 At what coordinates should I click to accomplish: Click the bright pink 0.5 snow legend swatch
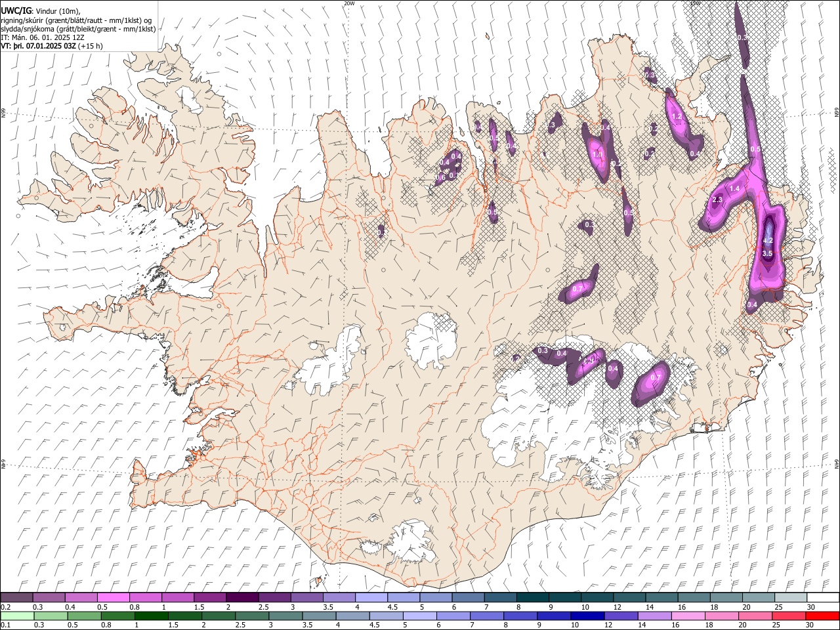pyautogui.click(x=114, y=597)
